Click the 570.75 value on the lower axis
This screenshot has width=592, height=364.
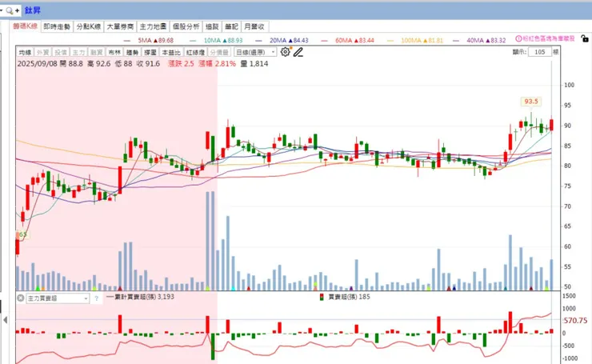point(575,321)
